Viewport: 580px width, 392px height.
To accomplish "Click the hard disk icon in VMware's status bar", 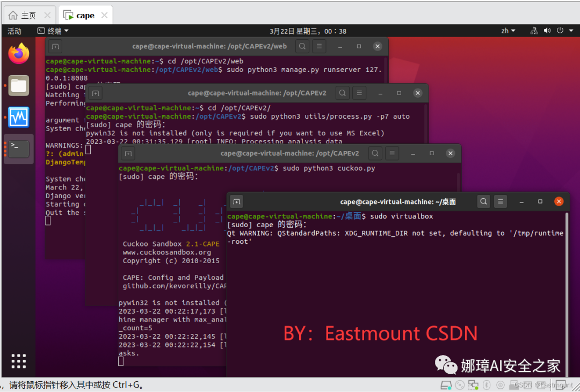I will pyautogui.click(x=446, y=385).
